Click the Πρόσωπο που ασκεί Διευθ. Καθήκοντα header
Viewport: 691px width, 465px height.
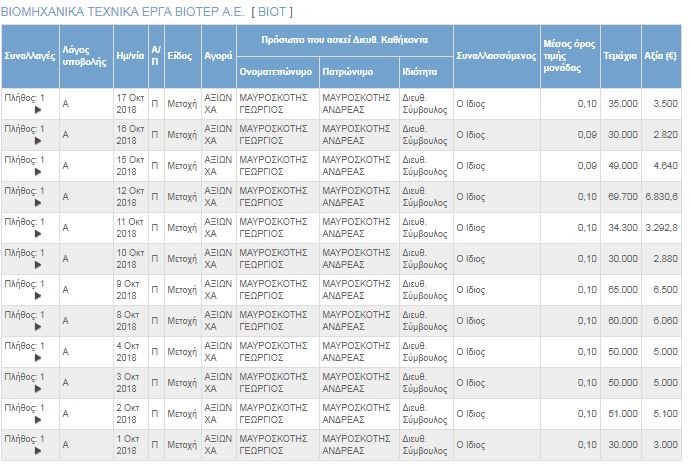344,40
